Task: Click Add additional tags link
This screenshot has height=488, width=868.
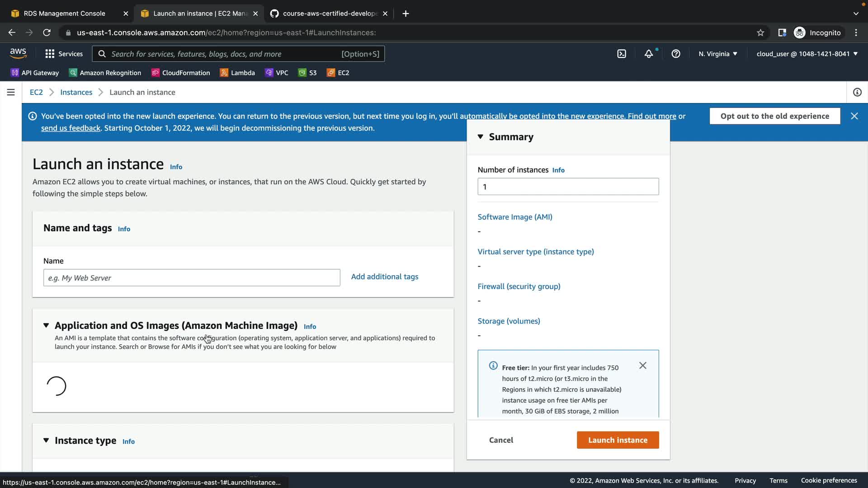Action: click(x=384, y=277)
